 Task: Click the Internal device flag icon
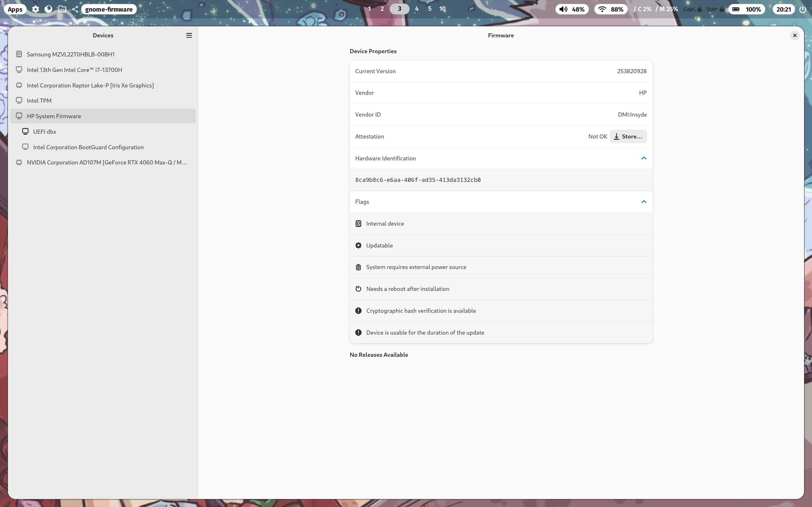point(358,224)
